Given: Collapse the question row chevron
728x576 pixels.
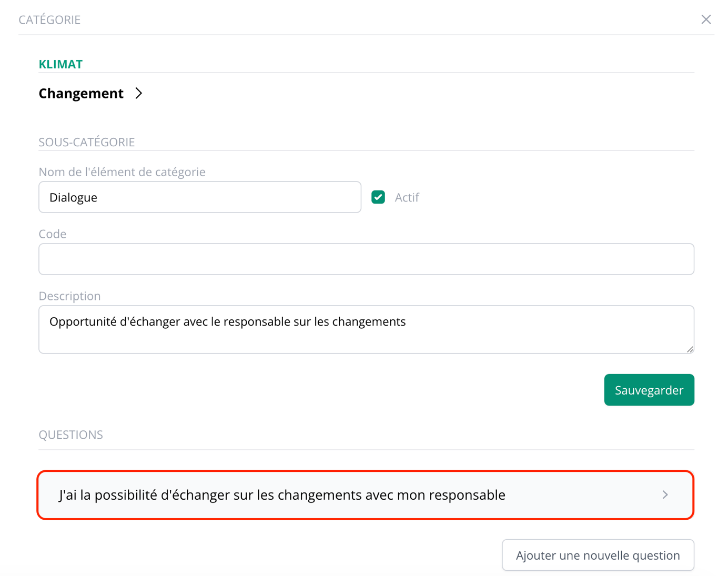Looking at the screenshot, I should click(665, 494).
